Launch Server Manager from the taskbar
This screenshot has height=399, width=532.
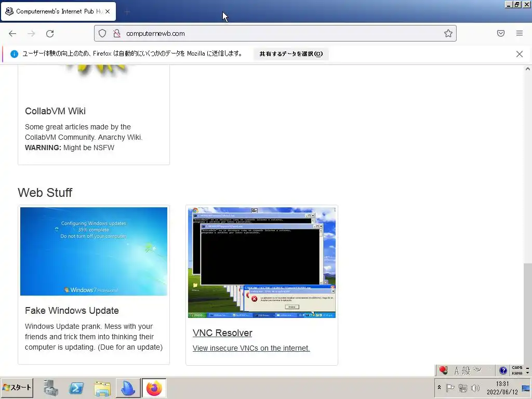[50, 388]
